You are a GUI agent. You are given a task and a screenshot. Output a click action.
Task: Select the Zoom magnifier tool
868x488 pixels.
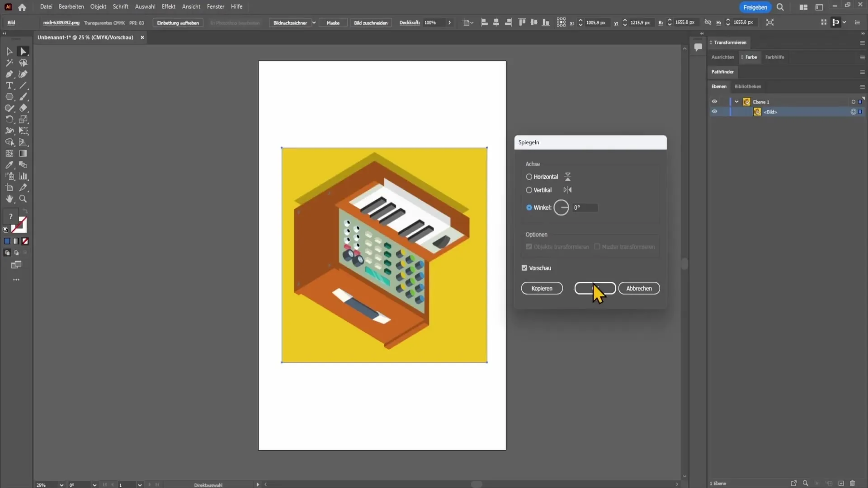coord(23,199)
